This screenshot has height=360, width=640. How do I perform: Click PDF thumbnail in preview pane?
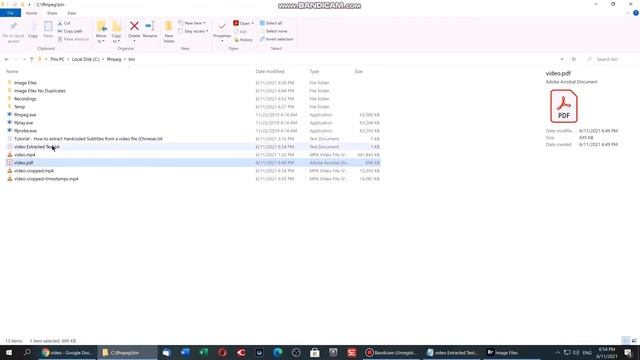point(564,106)
